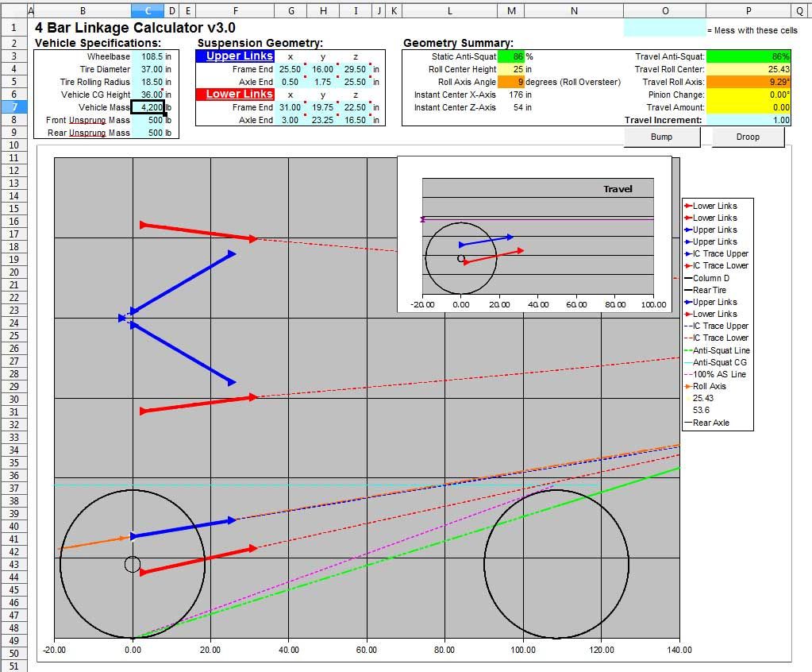Select the Tire Diameter value 37.00
Image resolution: width=812 pixels, height=672 pixels.
pyautogui.click(x=148, y=69)
